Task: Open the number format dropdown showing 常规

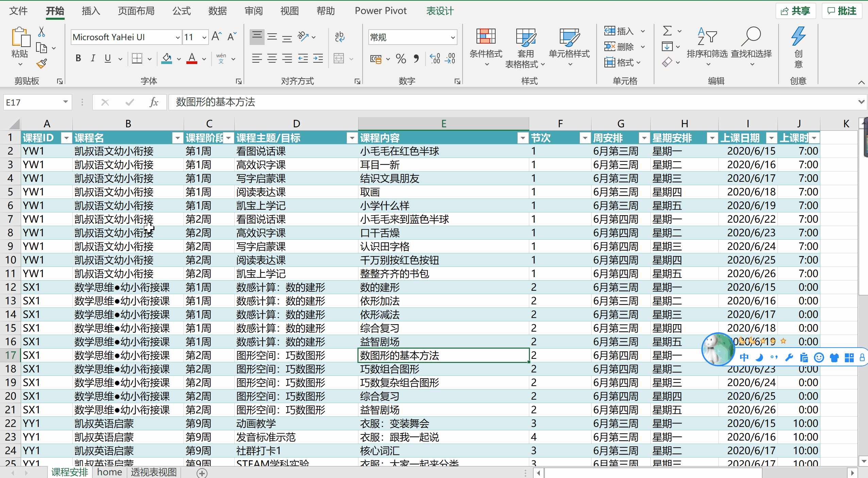Action: point(453,37)
